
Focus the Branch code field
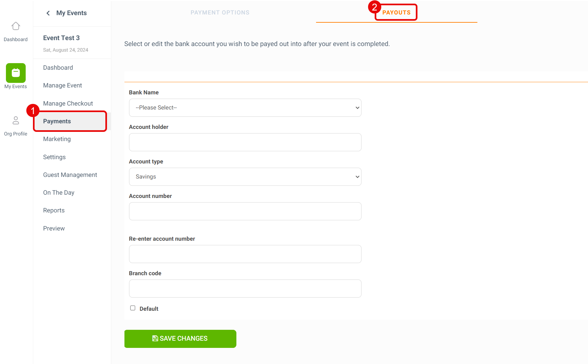pos(245,289)
